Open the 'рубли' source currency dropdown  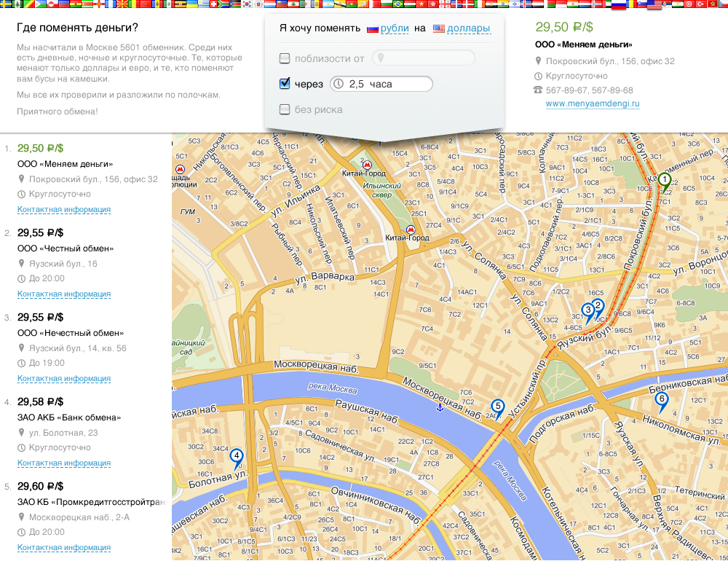tap(389, 29)
